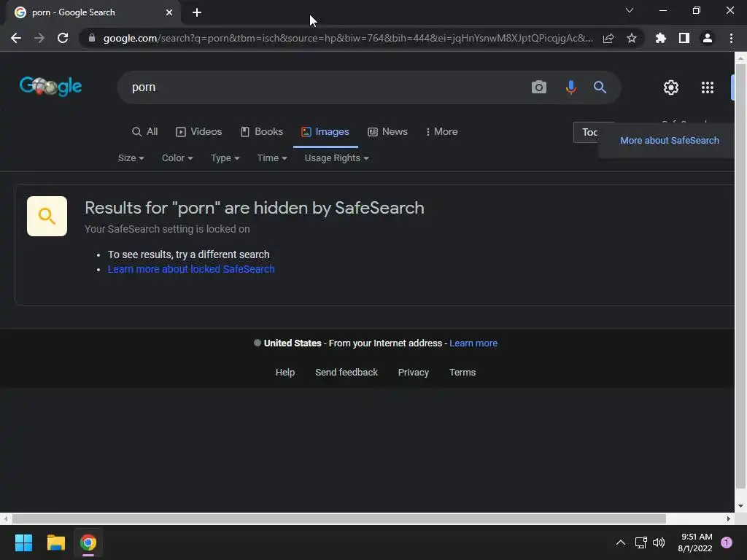Expand the Size filter dropdown
747x560 pixels.
pos(131,158)
